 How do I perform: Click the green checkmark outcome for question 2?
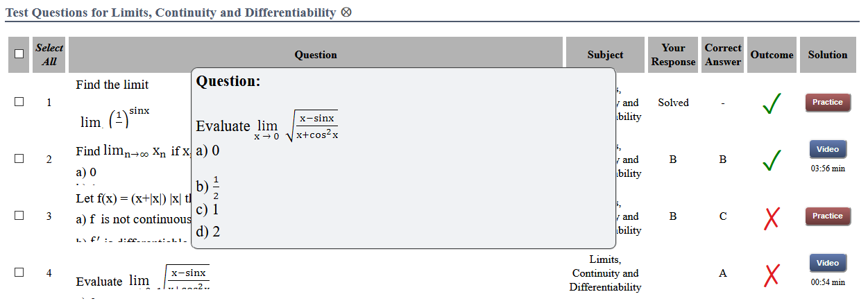pyautogui.click(x=771, y=160)
